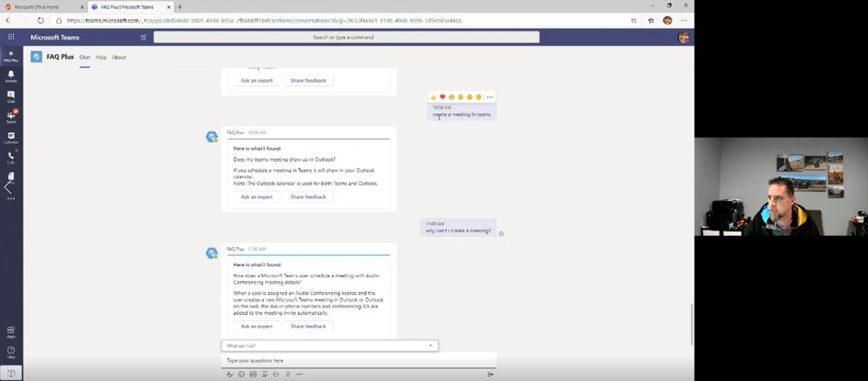Viewport: 868px width, 381px height.
Task: Refresh the browser page
Action: (41, 21)
